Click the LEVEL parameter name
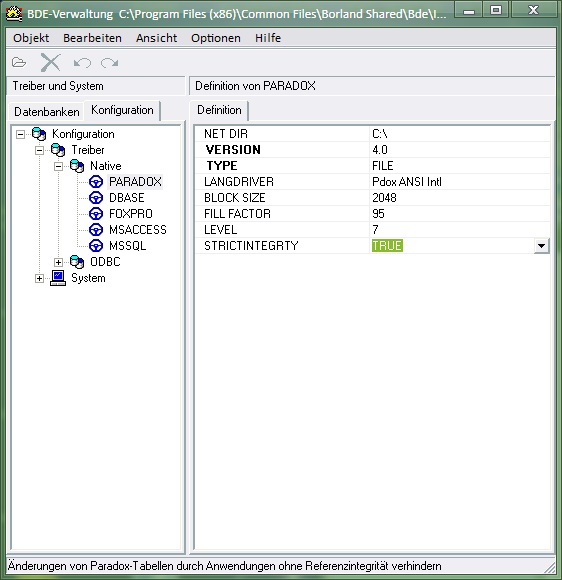Viewport: 562px width, 580px height. (220, 230)
